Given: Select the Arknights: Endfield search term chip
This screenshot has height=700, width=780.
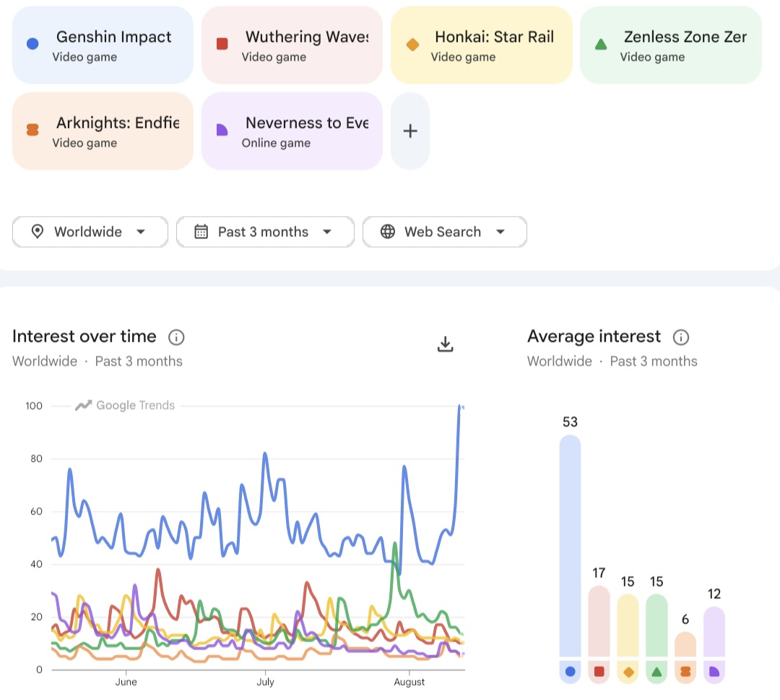Looking at the screenshot, I should (103, 131).
